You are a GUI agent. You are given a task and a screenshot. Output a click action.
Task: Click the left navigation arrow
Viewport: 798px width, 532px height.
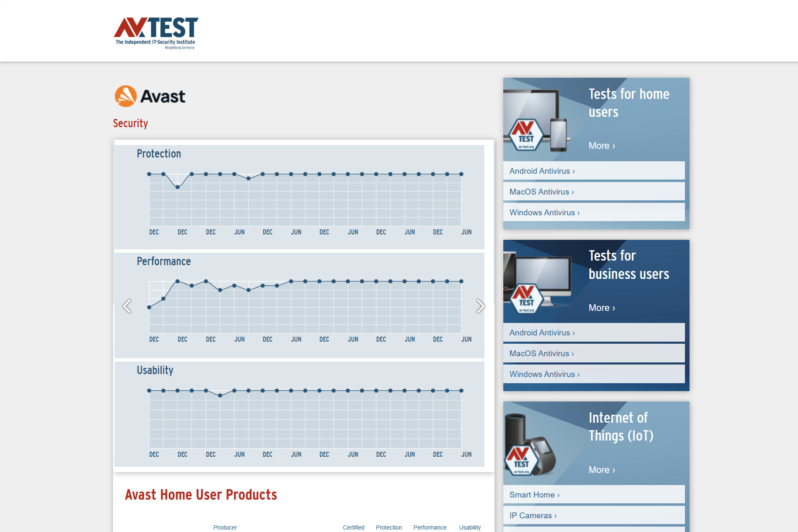[x=127, y=306]
